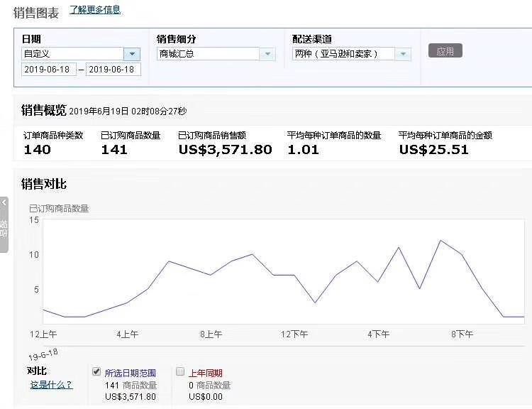The height and width of the screenshot is (409, 532).
Task: Click the 这是什么？ help link
Action: pos(51,385)
